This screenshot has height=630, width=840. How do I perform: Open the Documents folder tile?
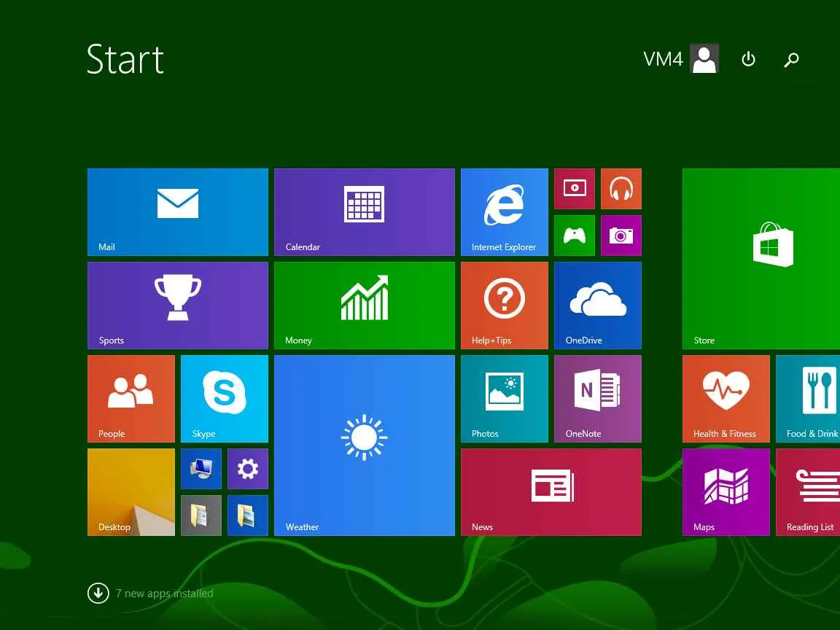tap(201, 516)
